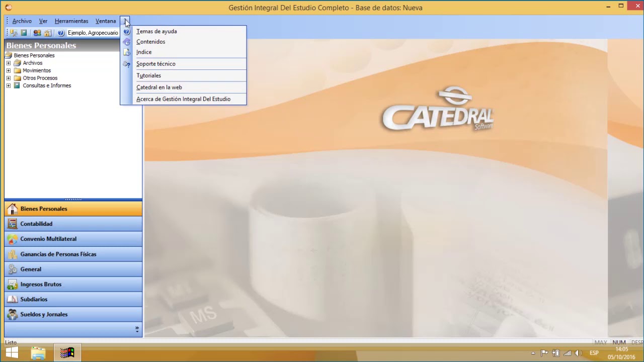
Task: Open the Bienes Personales module button
Action: [73, 209]
